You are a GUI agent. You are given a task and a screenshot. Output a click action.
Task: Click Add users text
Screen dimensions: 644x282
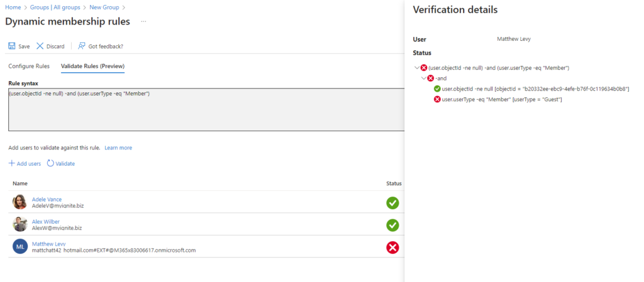(x=29, y=163)
